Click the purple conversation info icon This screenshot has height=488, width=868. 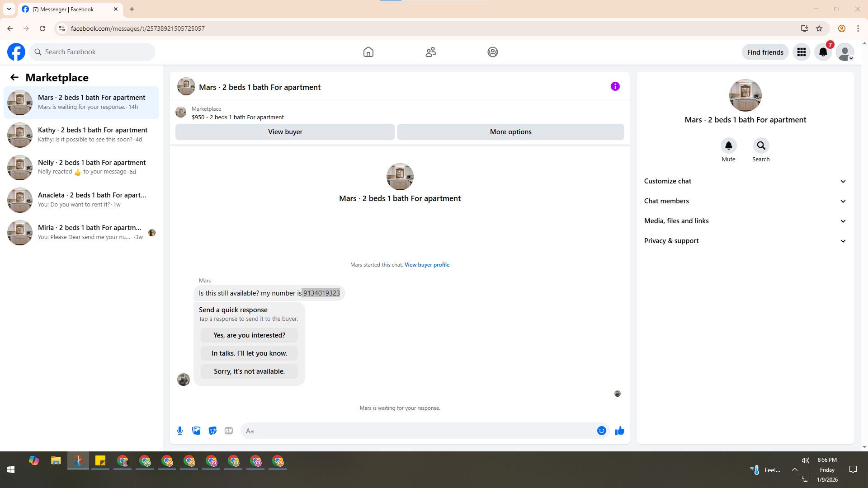[615, 86]
